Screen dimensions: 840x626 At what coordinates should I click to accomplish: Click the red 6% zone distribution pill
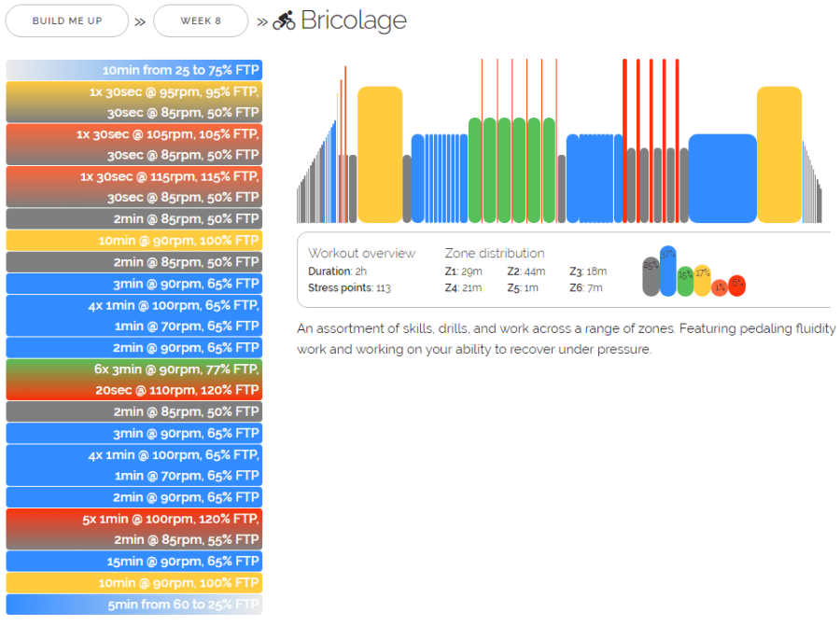point(737,285)
